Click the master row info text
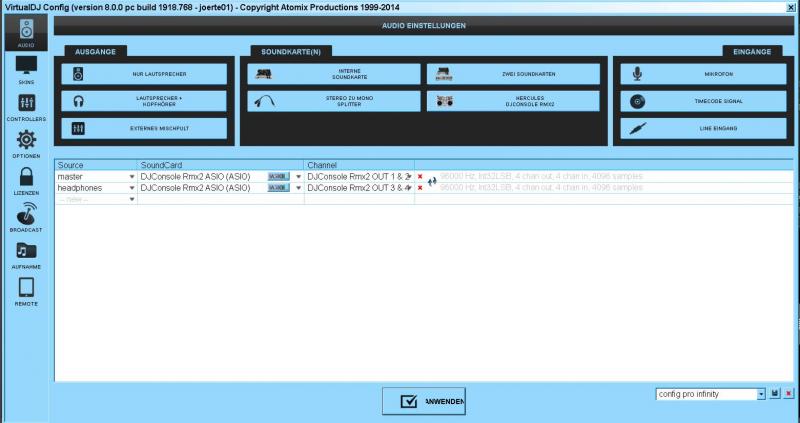The width and height of the screenshot is (800, 423). [541, 177]
